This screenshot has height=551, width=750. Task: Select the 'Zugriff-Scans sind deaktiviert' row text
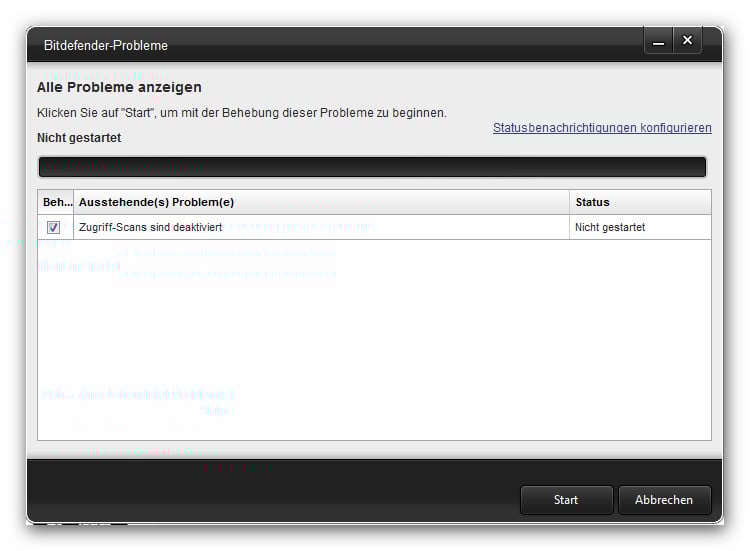click(151, 227)
